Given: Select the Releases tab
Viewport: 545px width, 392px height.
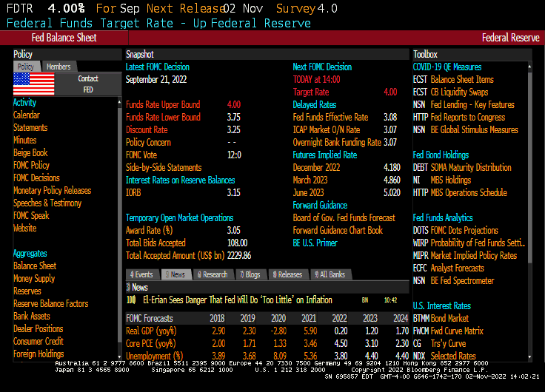Looking at the screenshot, I should (288, 274).
